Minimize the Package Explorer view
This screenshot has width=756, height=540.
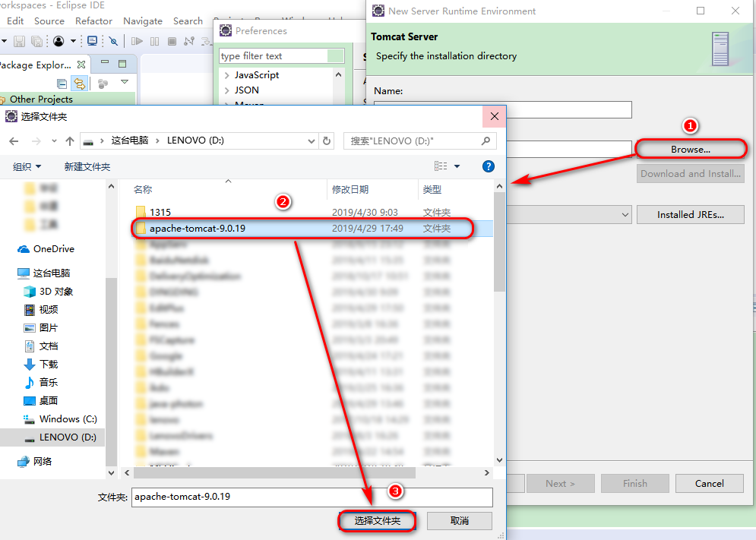(x=105, y=63)
